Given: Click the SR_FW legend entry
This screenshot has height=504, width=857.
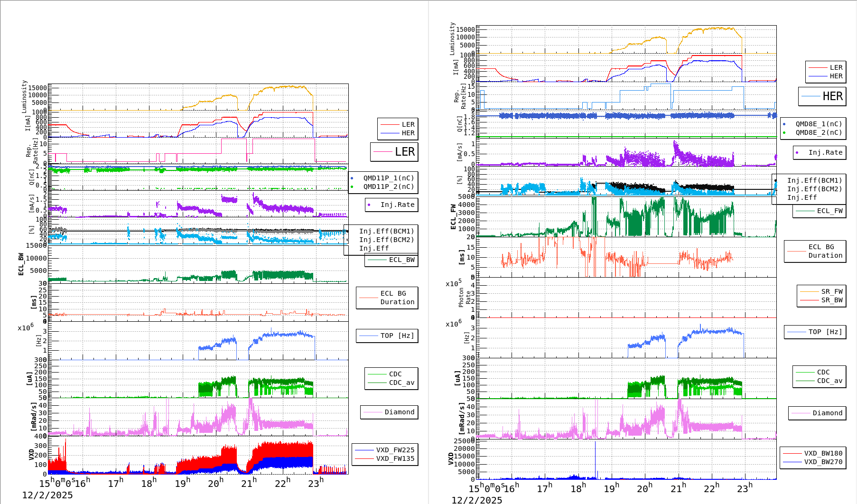Looking at the screenshot, I should coord(831,291).
